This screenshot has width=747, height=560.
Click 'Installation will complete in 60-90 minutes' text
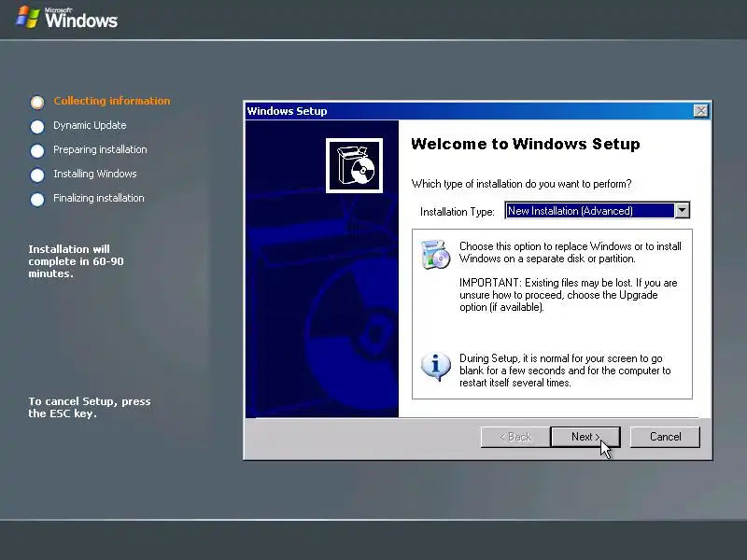76,261
